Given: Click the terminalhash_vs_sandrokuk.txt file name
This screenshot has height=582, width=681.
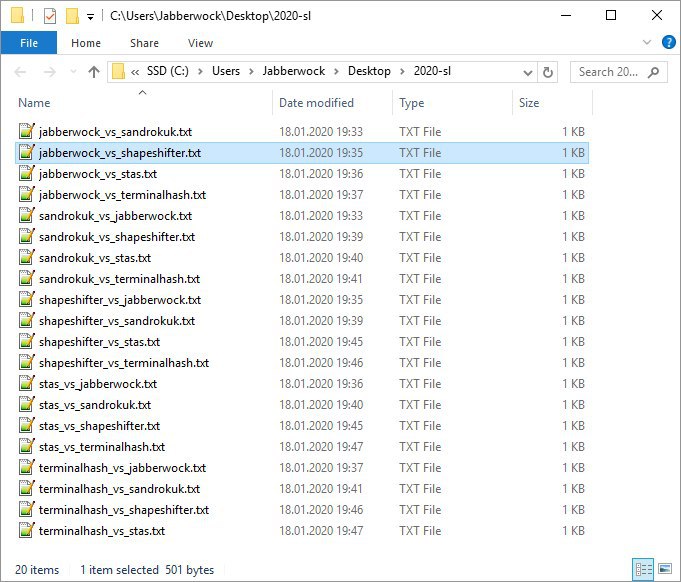Looking at the screenshot, I should point(119,489).
